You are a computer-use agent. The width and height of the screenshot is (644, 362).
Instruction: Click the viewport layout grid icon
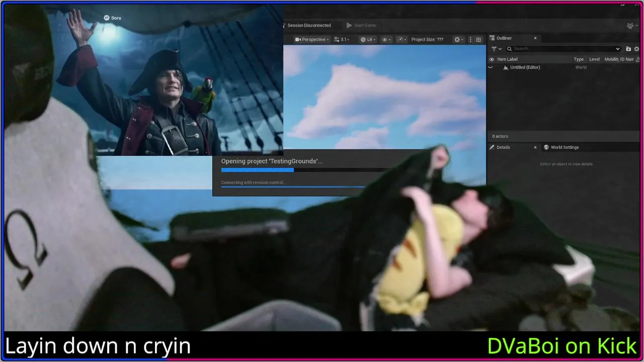[x=478, y=39]
